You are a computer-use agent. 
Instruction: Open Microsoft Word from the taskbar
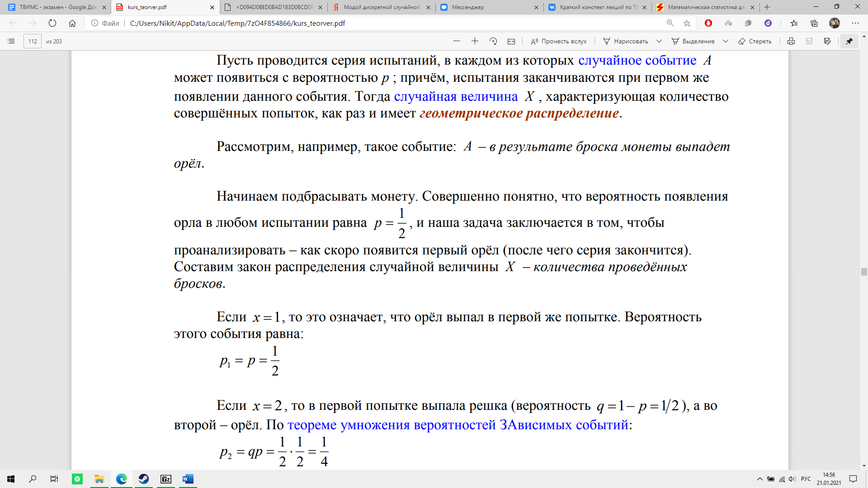coord(188,479)
